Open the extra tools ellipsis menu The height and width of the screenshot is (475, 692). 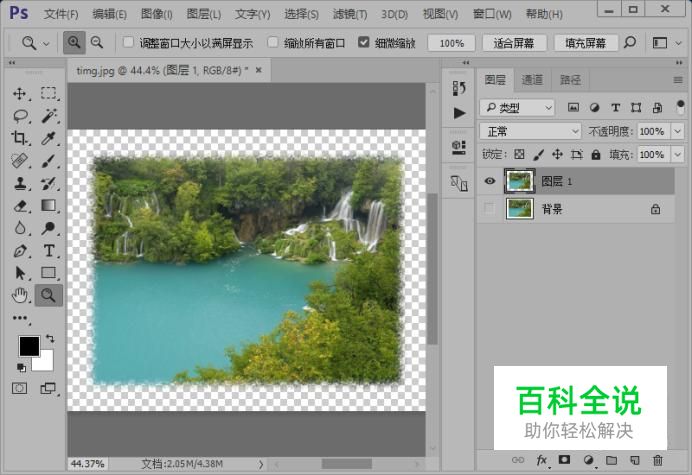pos(20,318)
